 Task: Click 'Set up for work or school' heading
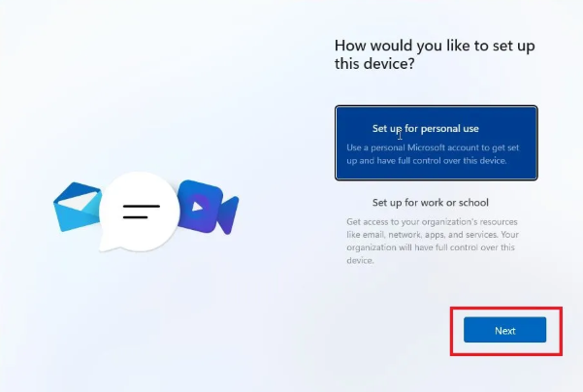click(x=430, y=203)
